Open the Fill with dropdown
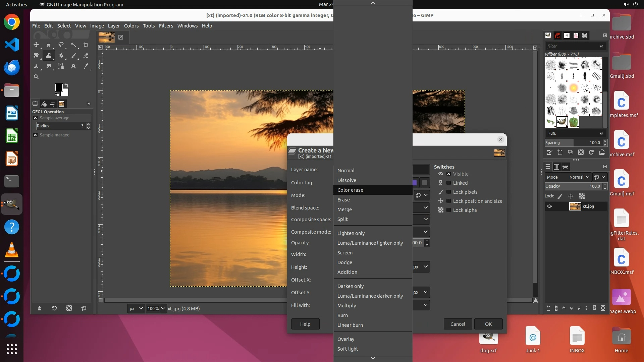The image size is (644, 362). click(425, 305)
